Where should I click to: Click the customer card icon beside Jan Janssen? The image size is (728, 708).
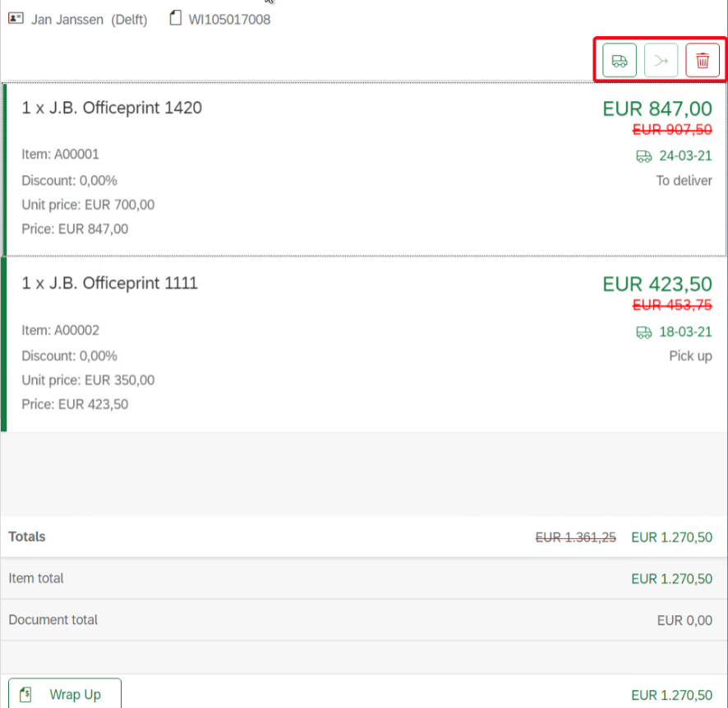tap(16, 19)
